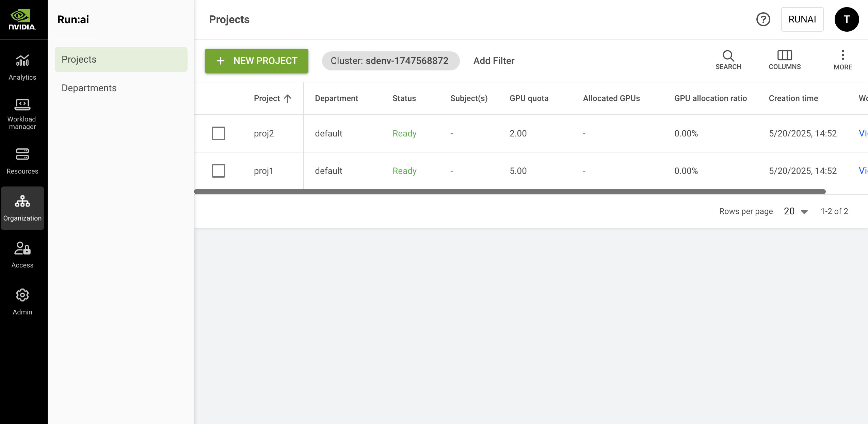Open Workload manager in sidebar
The height and width of the screenshot is (424, 868).
[x=22, y=114]
